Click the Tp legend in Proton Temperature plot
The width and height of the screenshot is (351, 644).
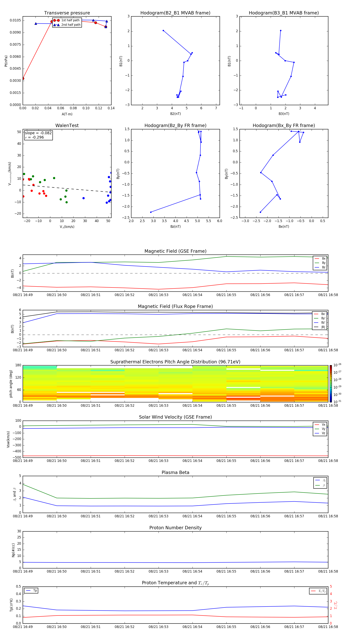[x=31, y=591]
